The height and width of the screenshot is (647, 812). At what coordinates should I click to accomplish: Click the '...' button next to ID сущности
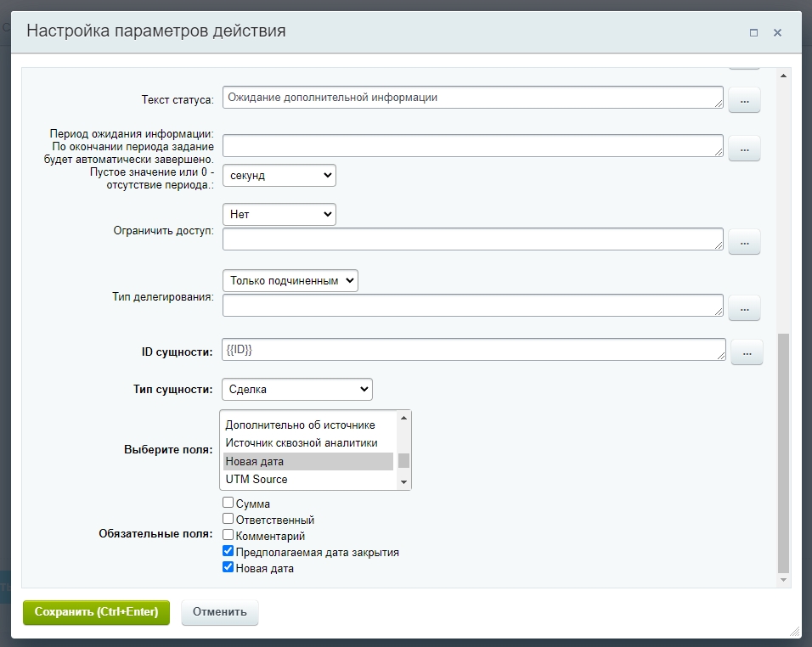747,352
